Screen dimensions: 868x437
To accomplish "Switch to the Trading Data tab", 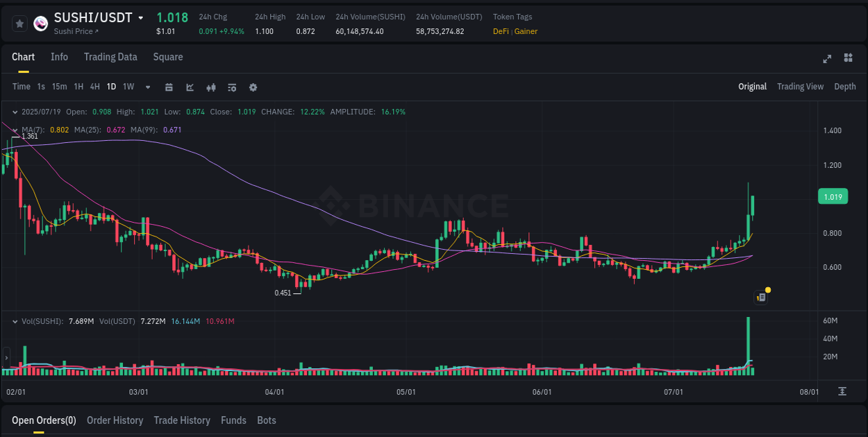I will pyautogui.click(x=110, y=57).
